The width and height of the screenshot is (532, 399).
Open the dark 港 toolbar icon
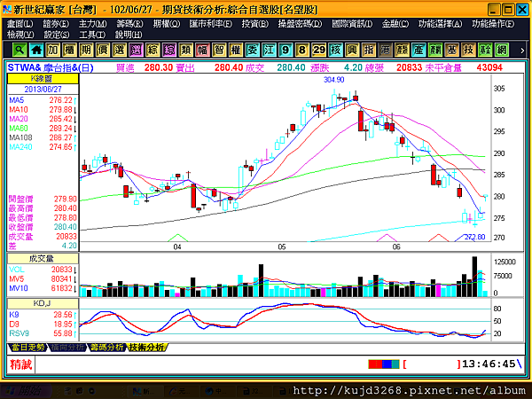pos(386,51)
